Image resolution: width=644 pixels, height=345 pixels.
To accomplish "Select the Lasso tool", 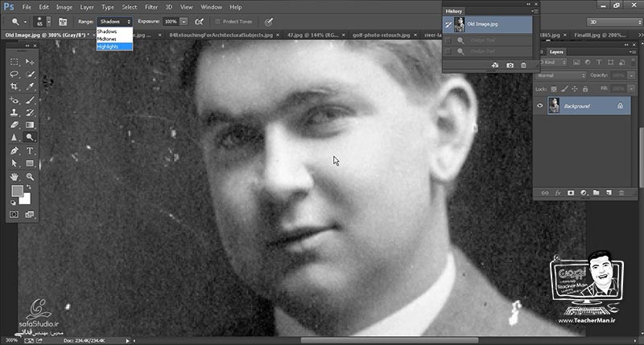I will click(x=14, y=74).
